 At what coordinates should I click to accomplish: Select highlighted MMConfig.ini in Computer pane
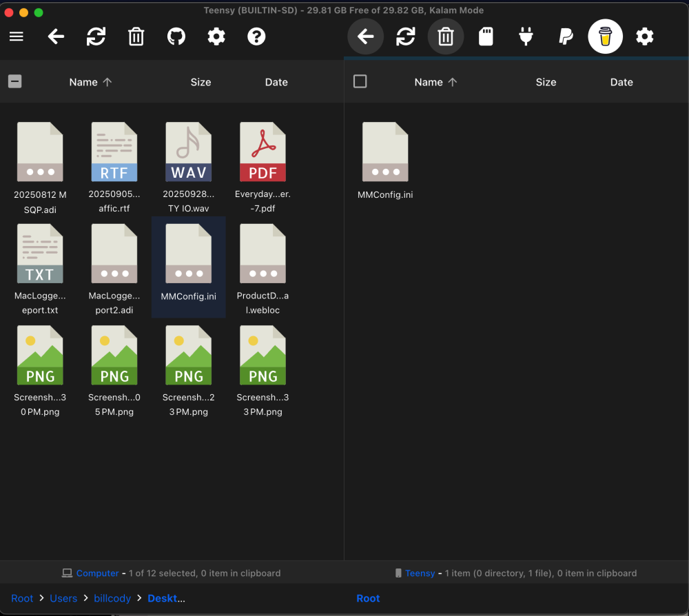189,267
